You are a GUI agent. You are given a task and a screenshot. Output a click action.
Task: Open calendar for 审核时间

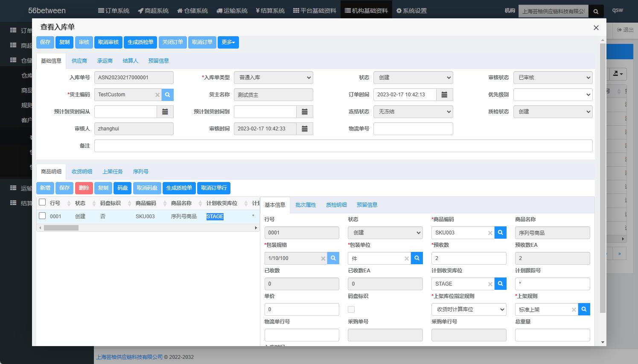(305, 129)
